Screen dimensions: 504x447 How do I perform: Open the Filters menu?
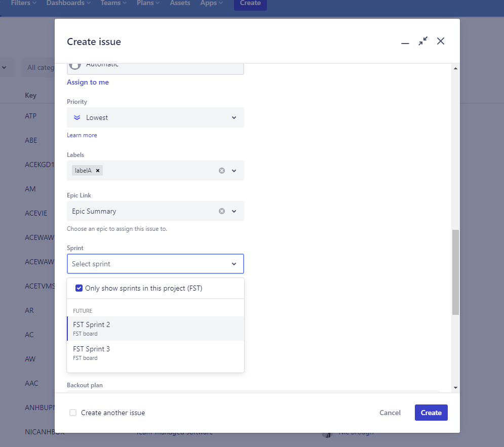tap(23, 3)
